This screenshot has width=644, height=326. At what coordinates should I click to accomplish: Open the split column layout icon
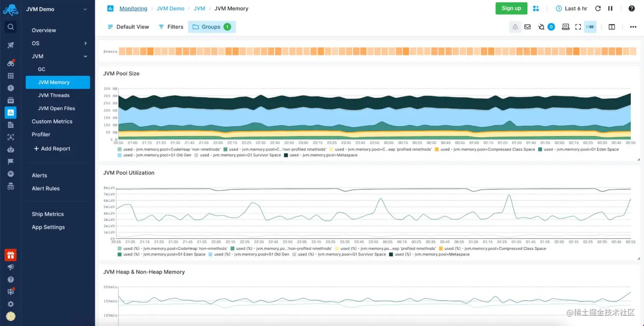pos(612,26)
